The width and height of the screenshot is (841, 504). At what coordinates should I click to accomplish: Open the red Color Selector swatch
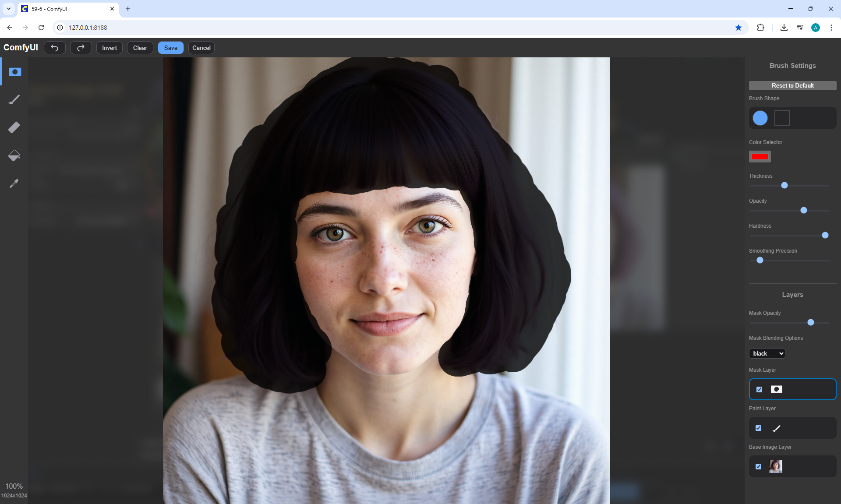[760, 157]
